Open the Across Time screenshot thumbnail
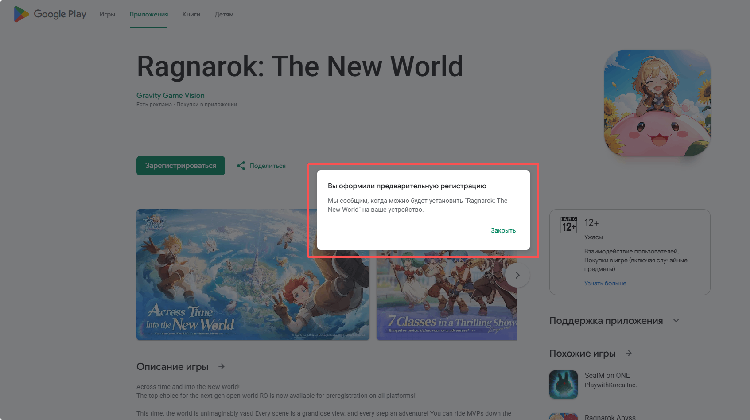The image size is (750, 420). 253,275
